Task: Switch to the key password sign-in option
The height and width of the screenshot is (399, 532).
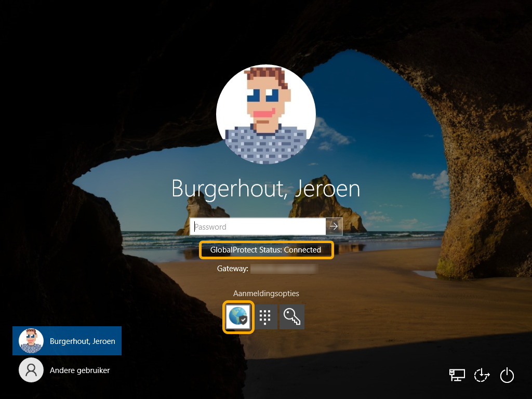Action: point(291,316)
